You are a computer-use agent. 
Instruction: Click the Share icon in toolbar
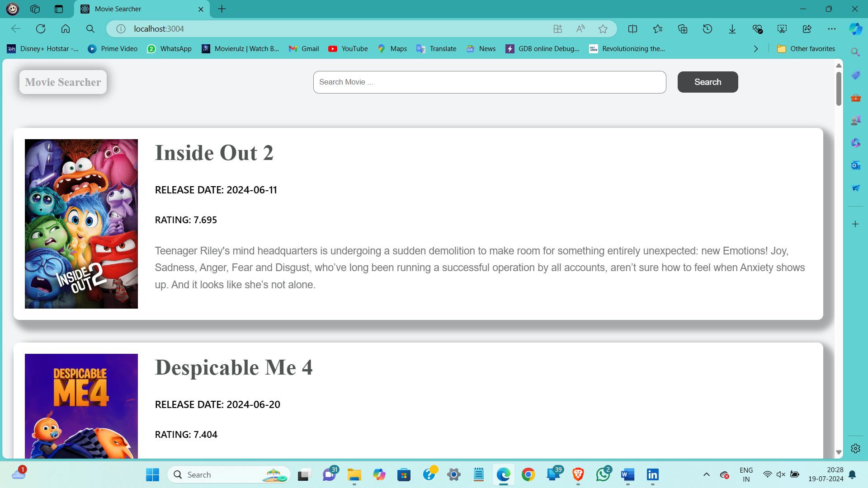(807, 29)
